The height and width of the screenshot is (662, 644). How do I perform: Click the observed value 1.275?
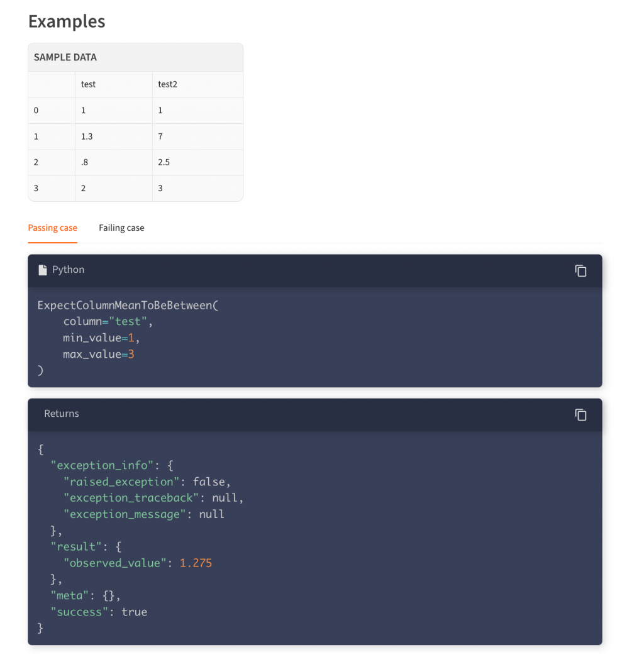click(x=196, y=563)
